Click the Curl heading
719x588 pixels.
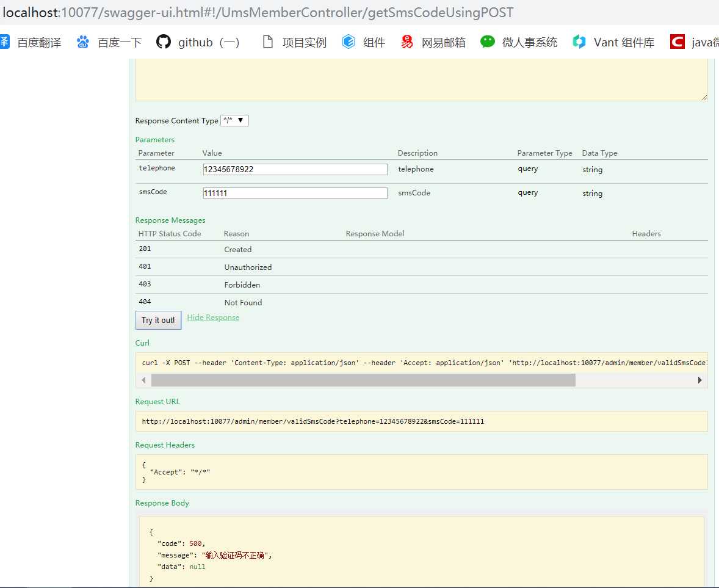click(142, 343)
